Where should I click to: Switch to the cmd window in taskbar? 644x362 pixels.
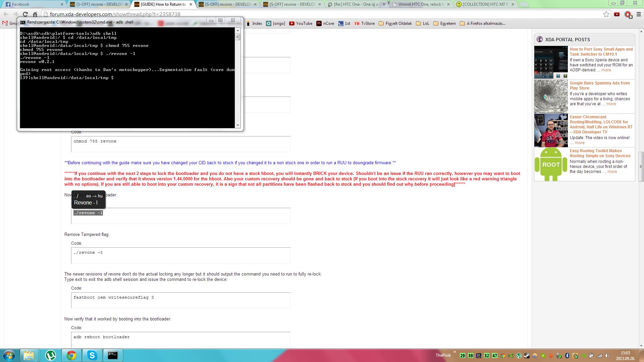click(113, 355)
